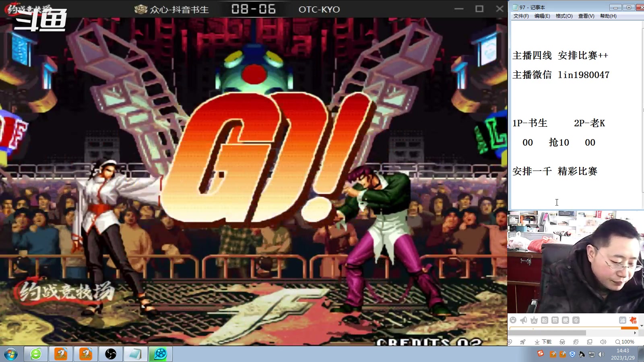Viewport: 644px width, 362px height.
Task: Click the OTC-KYO player name
Action: pyautogui.click(x=319, y=9)
